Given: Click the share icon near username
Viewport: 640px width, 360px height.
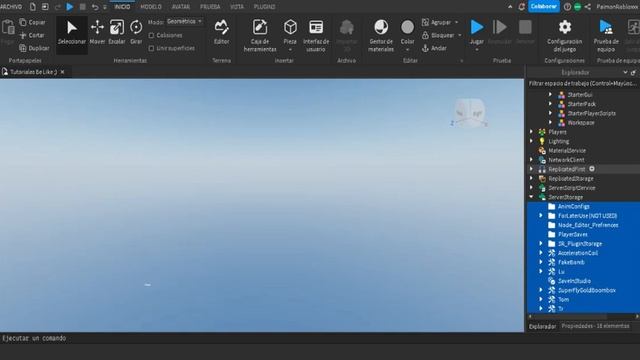Looking at the screenshot, I should tap(588, 7).
